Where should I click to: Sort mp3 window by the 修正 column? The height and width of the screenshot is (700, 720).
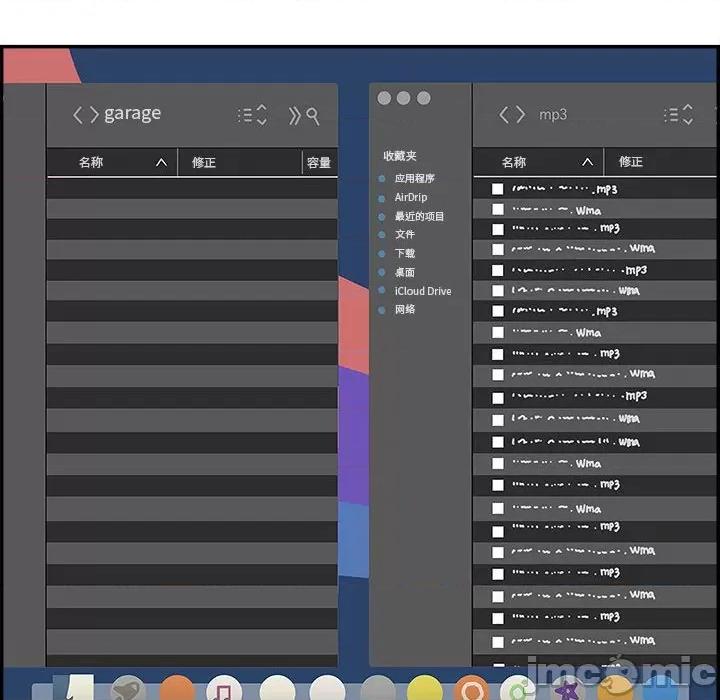[x=630, y=162]
